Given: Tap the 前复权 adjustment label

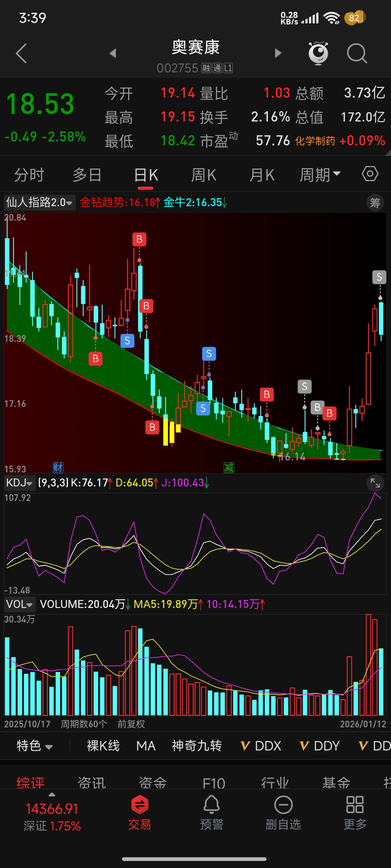Looking at the screenshot, I should click(131, 724).
